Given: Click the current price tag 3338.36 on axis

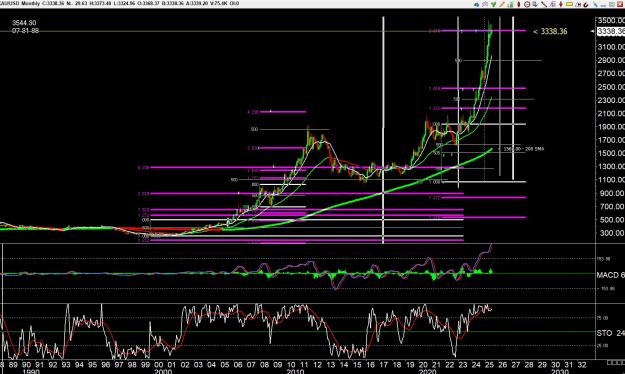Looking at the screenshot, I should click(x=611, y=31).
